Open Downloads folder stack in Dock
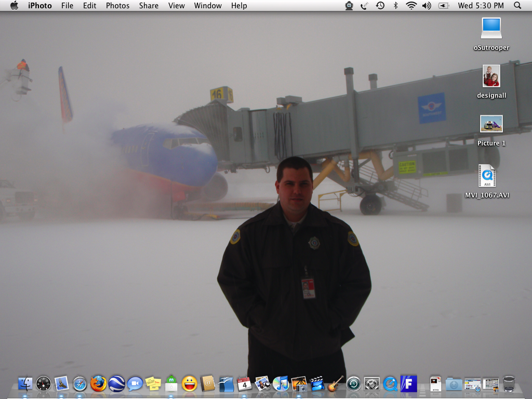This screenshot has height=399, width=532. 454,384
